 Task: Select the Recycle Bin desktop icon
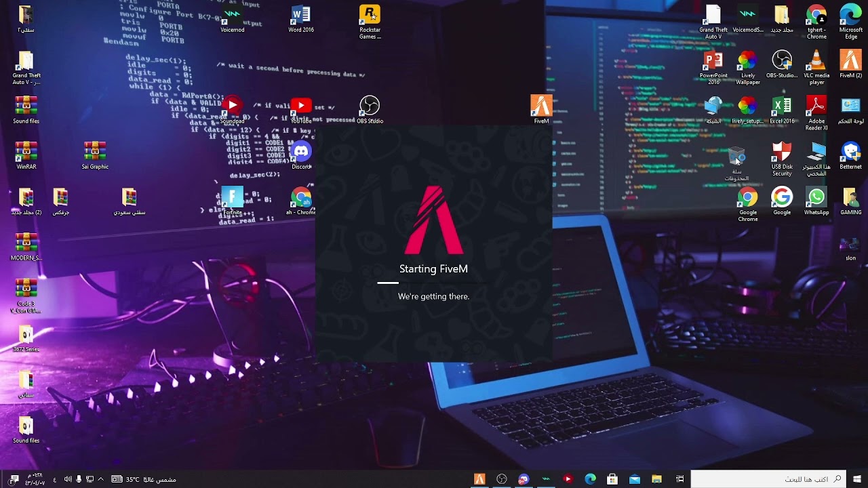(x=736, y=165)
